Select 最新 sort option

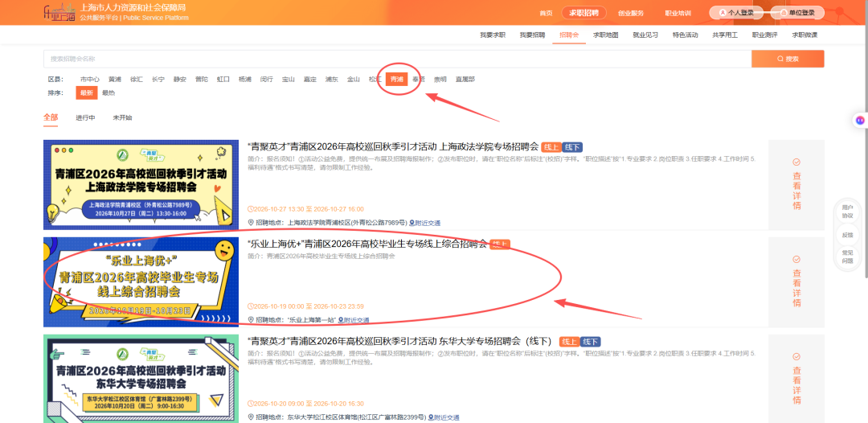pyautogui.click(x=86, y=93)
